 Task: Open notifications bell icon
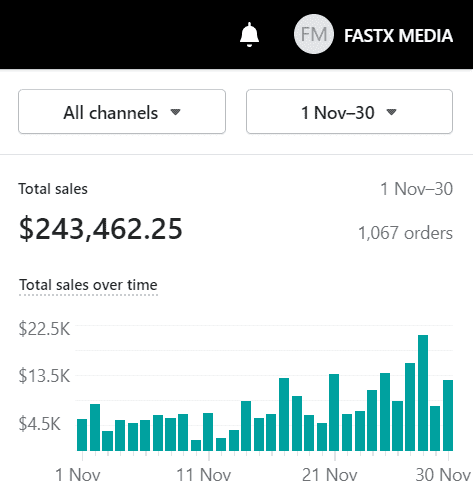coord(249,35)
